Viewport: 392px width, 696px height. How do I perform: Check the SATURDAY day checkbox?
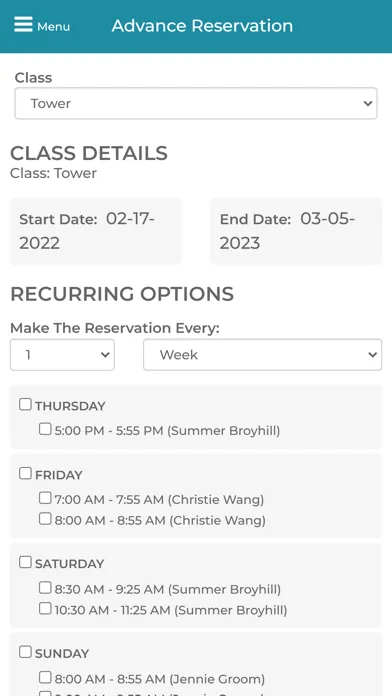pyautogui.click(x=25, y=562)
